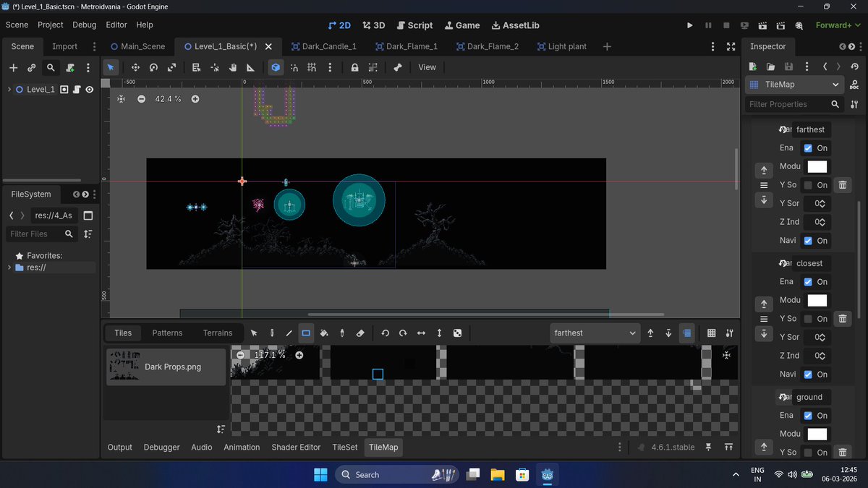Switch to the 3D workspace
The width and height of the screenshot is (868, 488).
373,25
